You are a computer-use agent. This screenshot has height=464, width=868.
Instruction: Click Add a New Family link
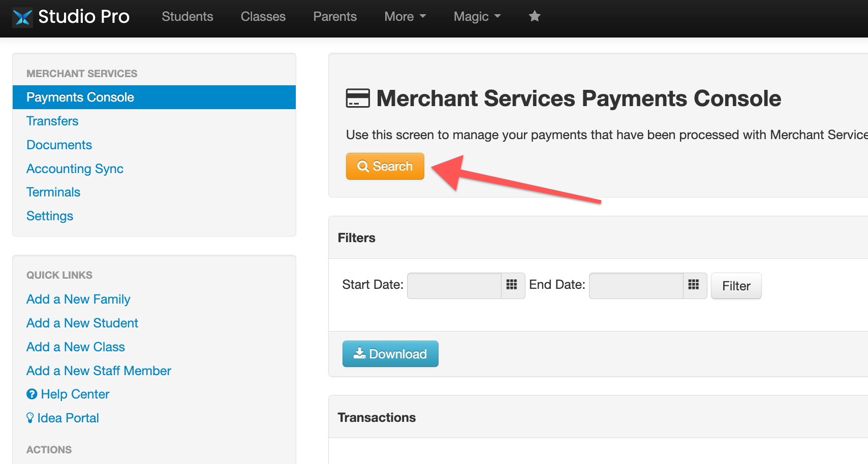(x=78, y=299)
